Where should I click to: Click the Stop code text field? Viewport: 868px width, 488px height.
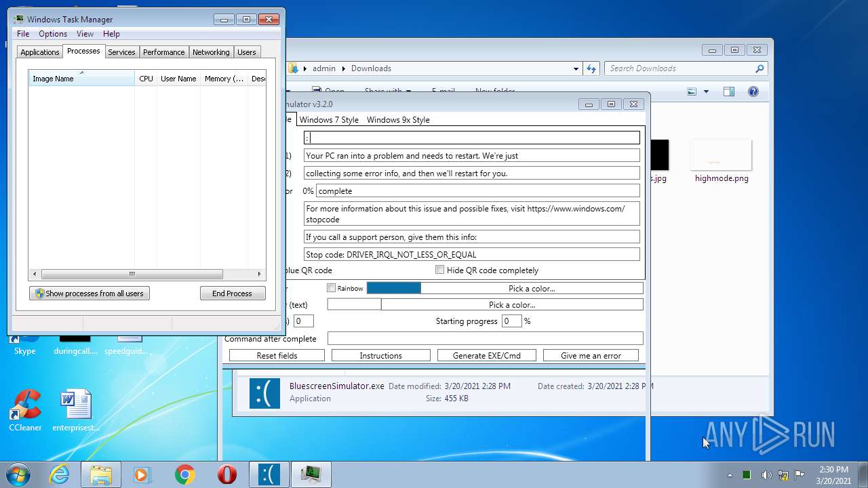point(471,254)
